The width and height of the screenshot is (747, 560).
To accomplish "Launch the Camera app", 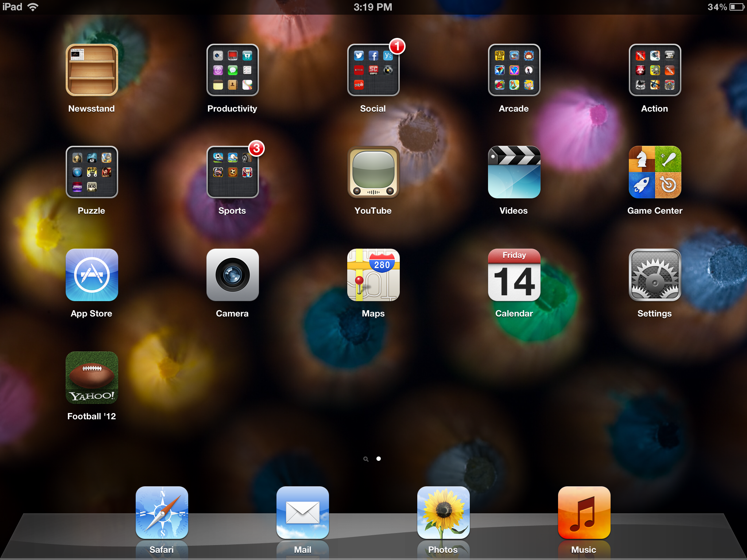I will coord(233,275).
